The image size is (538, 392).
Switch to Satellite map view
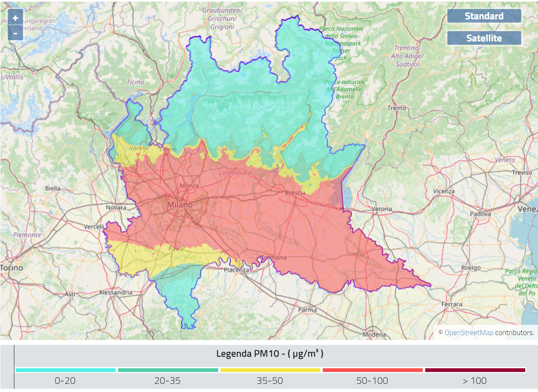pos(484,38)
